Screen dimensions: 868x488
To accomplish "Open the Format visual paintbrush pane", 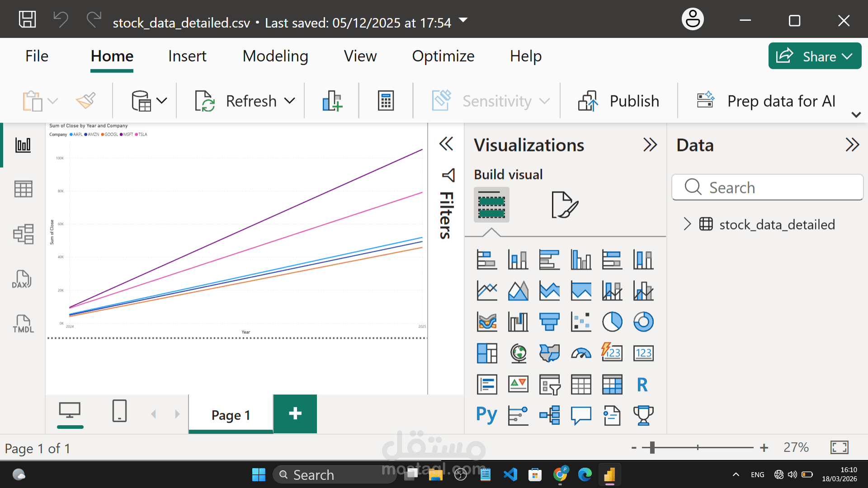I will point(565,206).
